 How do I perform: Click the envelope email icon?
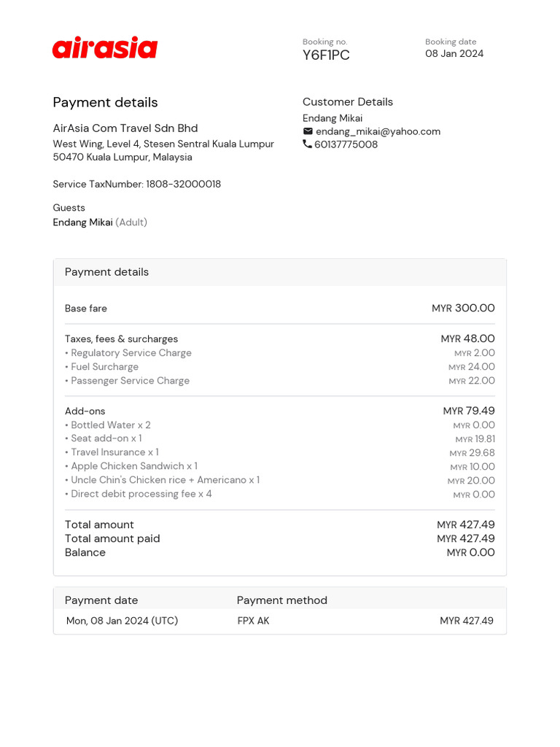click(x=308, y=131)
